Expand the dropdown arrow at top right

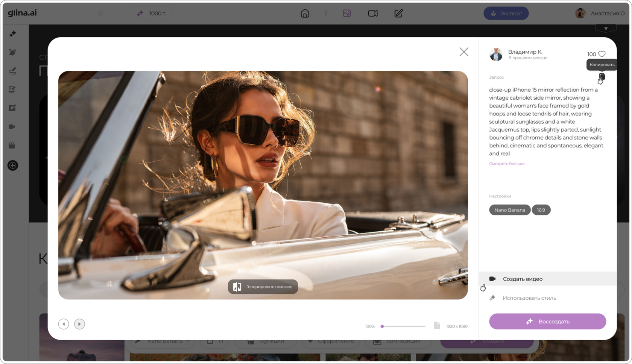tap(606, 29)
